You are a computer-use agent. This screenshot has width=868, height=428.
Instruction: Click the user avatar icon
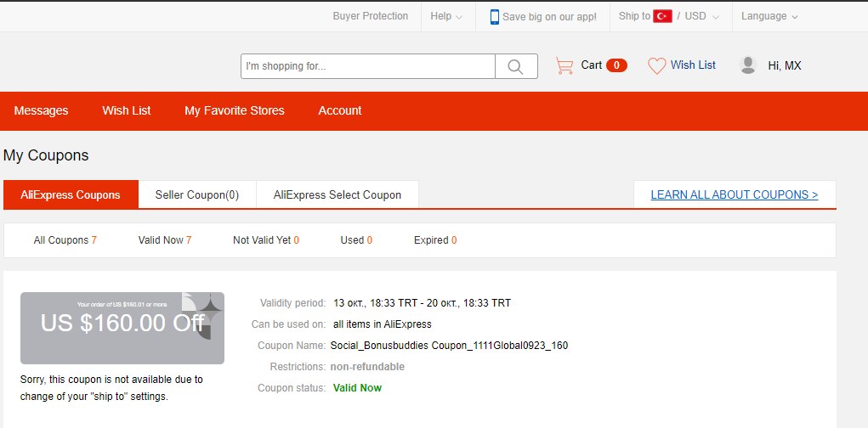pyautogui.click(x=748, y=65)
